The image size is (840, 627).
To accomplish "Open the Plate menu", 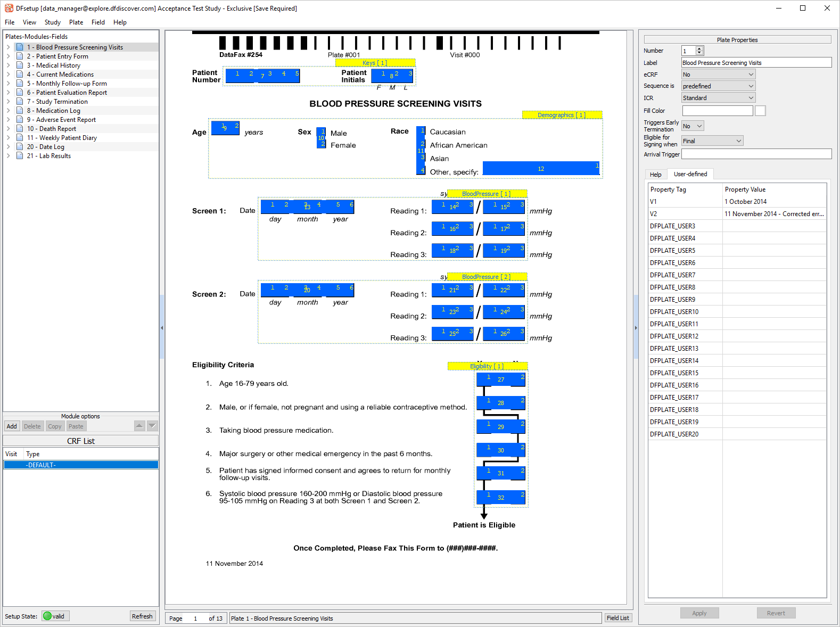I will click(x=76, y=22).
